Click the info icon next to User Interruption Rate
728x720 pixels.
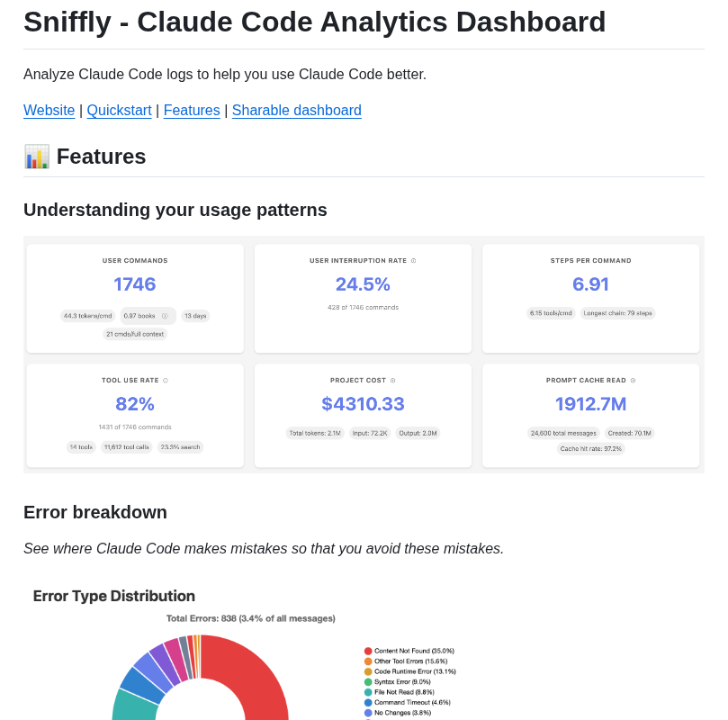(x=413, y=261)
